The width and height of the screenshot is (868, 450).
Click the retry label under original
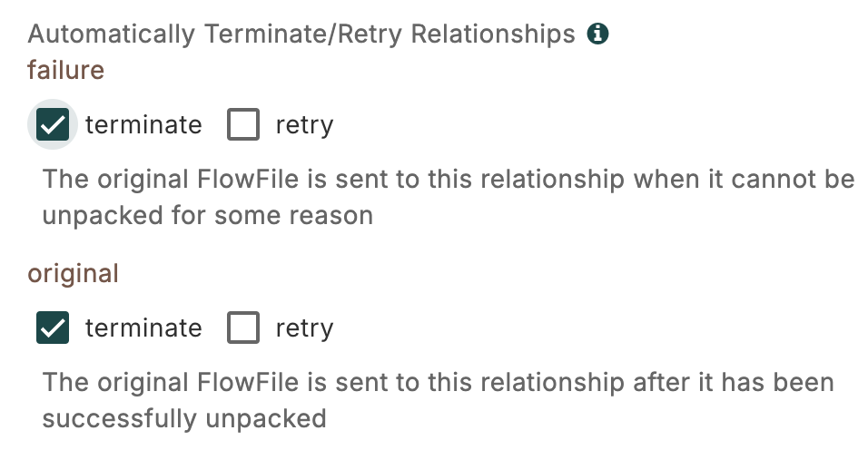coord(304,328)
